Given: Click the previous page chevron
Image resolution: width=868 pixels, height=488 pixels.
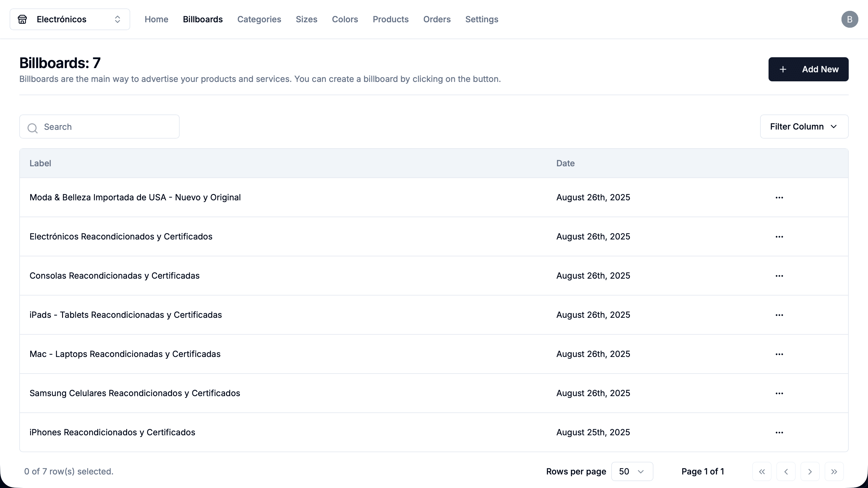Looking at the screenshot, I should coord(786,471).
